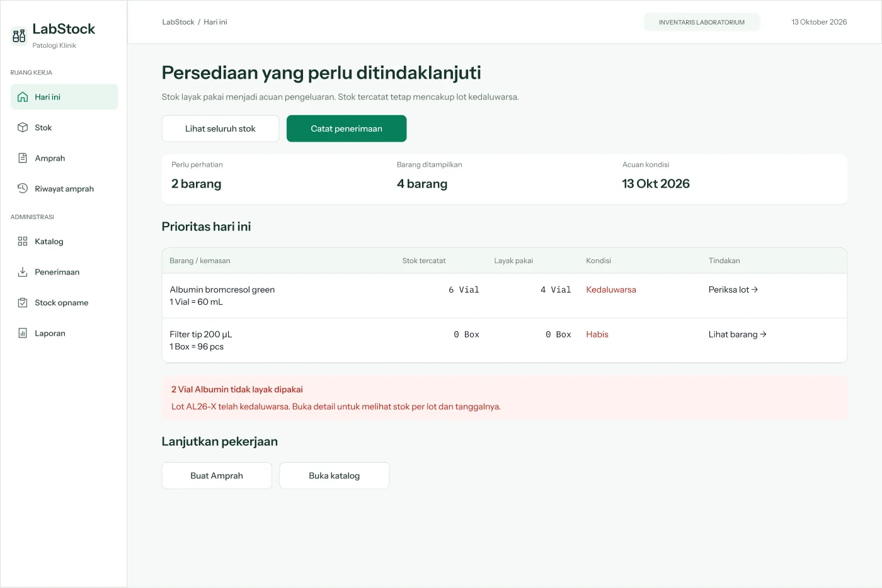The width and height of the screenshot is (882, 588).
Task: Click the '6 Vial' stok tercatat value
Action: [x=464, y=290]
